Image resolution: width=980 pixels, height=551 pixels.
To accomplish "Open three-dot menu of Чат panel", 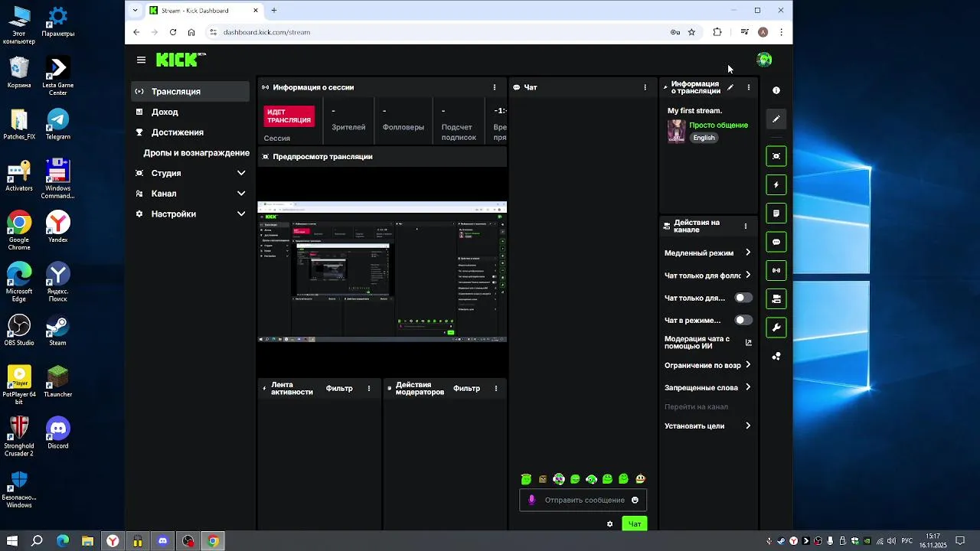I will point(645,87).
